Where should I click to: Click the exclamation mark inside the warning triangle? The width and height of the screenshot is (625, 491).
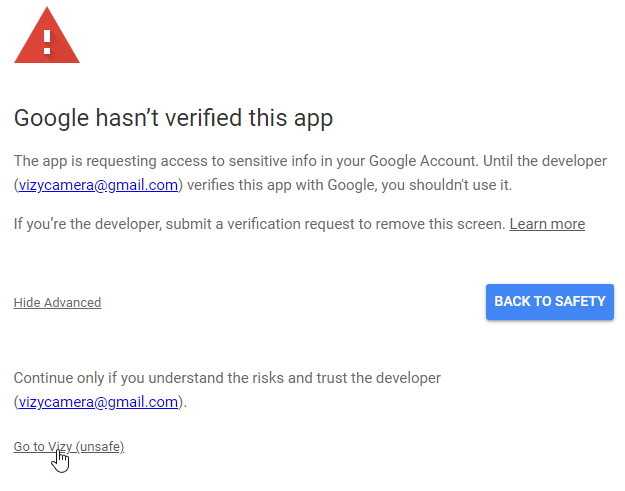tap(47, 41)
